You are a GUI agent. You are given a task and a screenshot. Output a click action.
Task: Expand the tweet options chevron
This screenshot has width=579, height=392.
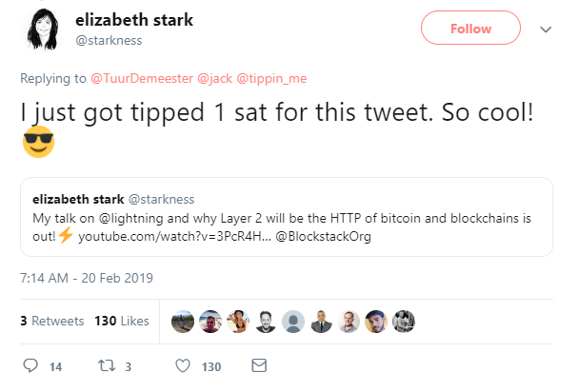546,29
